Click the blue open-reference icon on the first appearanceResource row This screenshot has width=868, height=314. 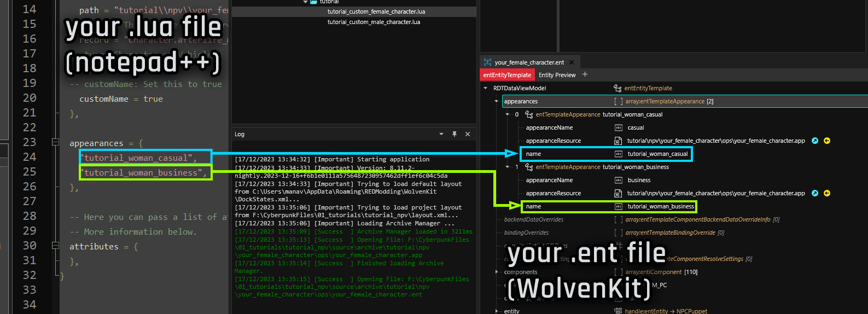(x=815, y=141)
